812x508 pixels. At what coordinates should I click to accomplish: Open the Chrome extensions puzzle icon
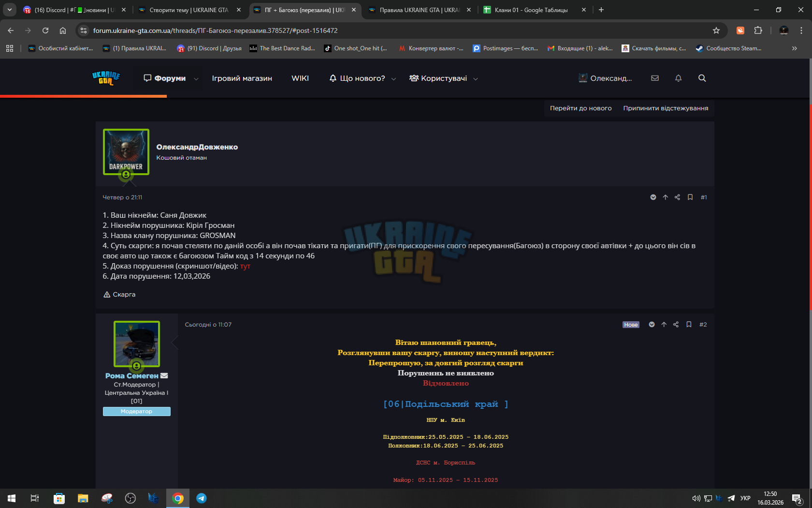click(x=758, y=30)
